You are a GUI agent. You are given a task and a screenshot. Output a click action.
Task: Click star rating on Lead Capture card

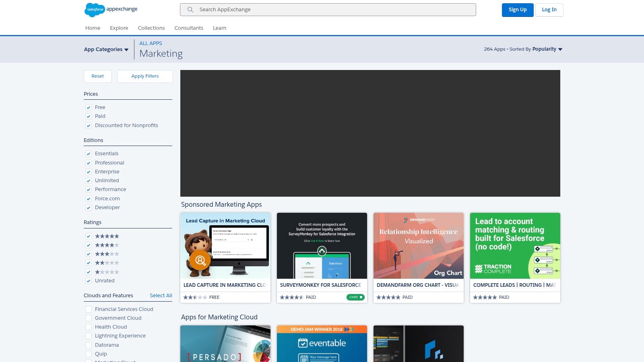[195, 297]
